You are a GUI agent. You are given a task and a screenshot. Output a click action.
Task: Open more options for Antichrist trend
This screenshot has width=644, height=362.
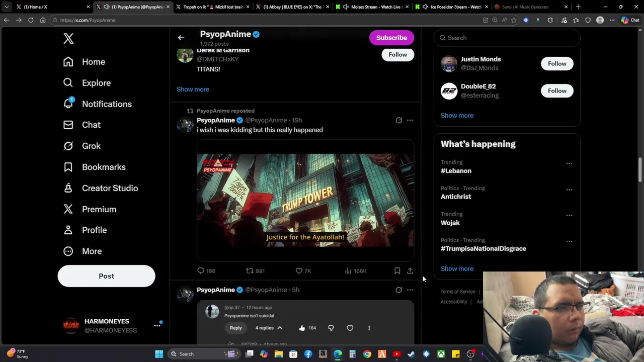pos(569,190)
